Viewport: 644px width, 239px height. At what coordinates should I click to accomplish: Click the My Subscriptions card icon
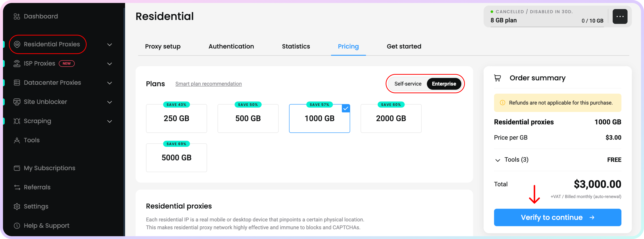coord(17,168)
